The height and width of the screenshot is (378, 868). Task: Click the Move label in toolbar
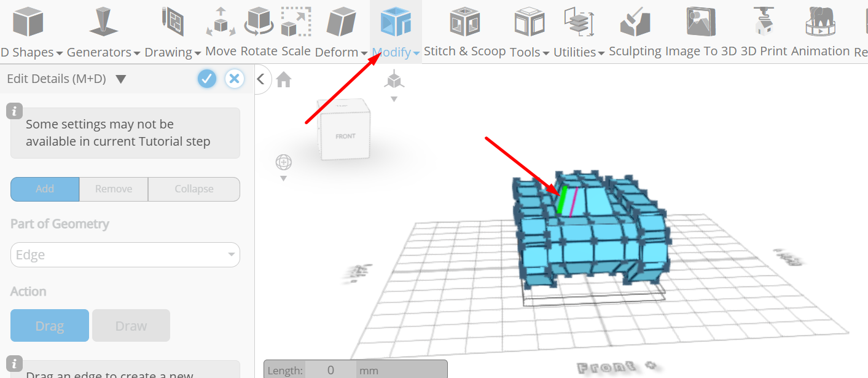point(221,52)
